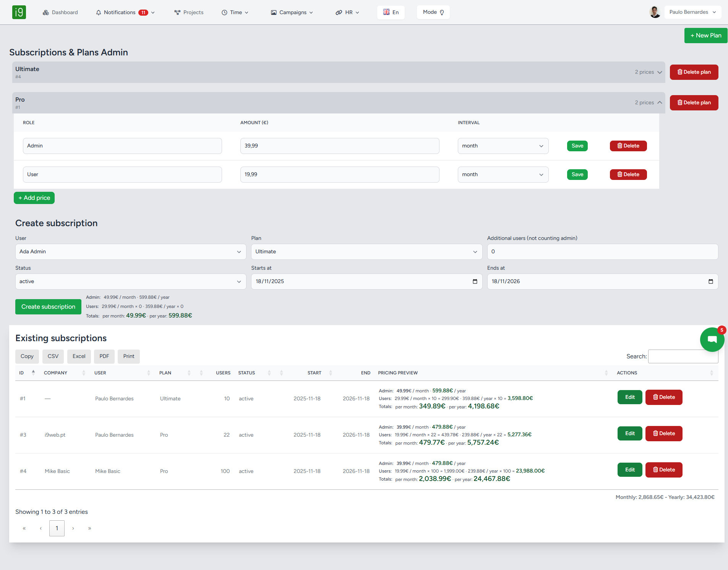Open the chat bubble widget
This screenshot has width=728, height=570.
pyautogui.click(x=712, y=339)
